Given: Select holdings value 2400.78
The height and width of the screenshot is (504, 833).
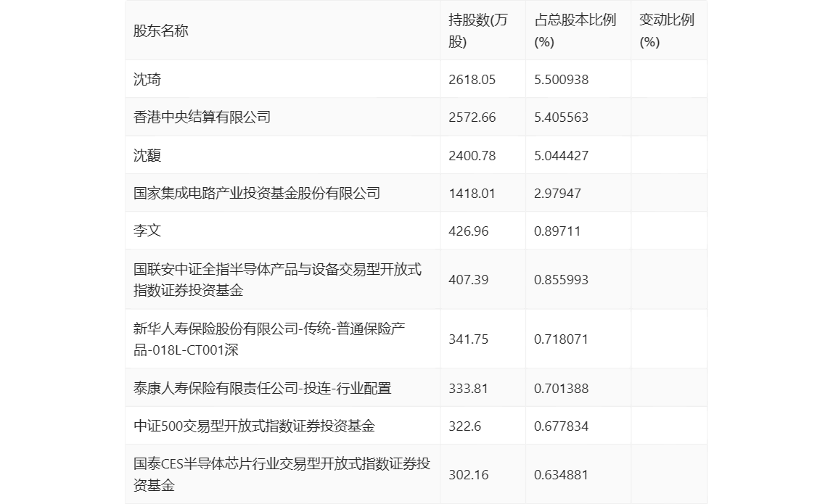Looking at the screenshot, I should 472,156.
